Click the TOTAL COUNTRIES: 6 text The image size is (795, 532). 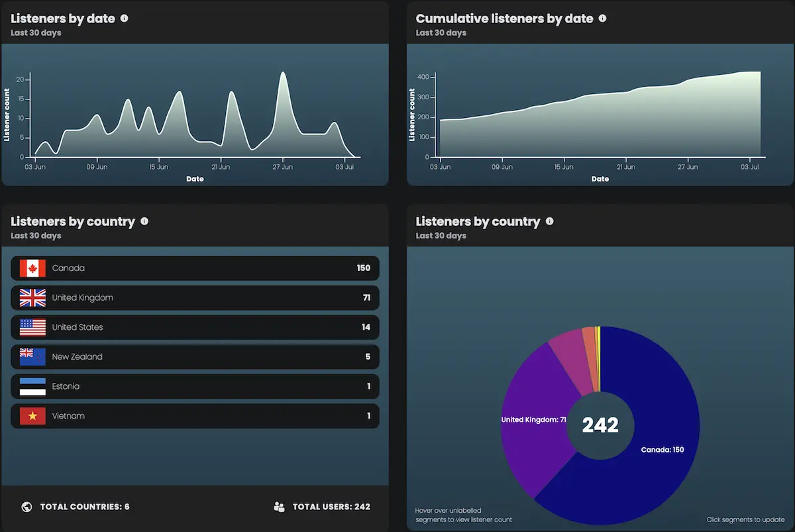85,507
